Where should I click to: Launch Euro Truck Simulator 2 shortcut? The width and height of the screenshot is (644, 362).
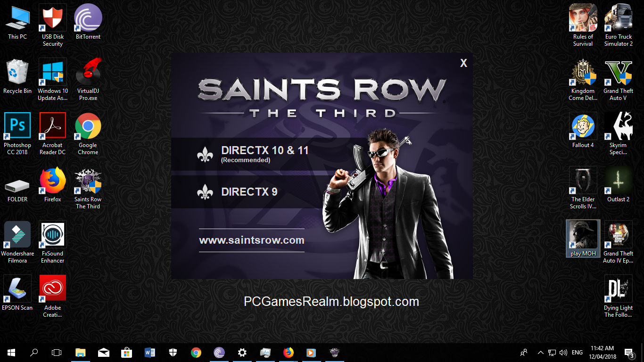[x=619, y=25]
